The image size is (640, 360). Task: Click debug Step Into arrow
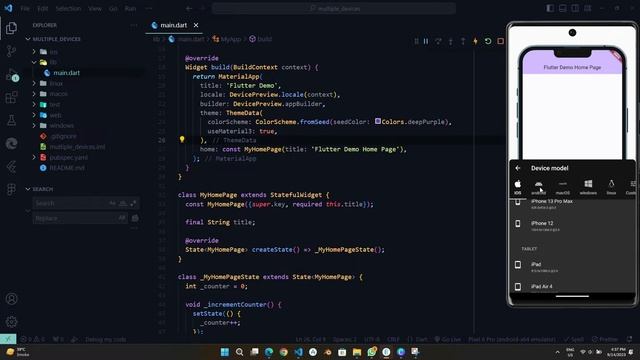[451, 41]
